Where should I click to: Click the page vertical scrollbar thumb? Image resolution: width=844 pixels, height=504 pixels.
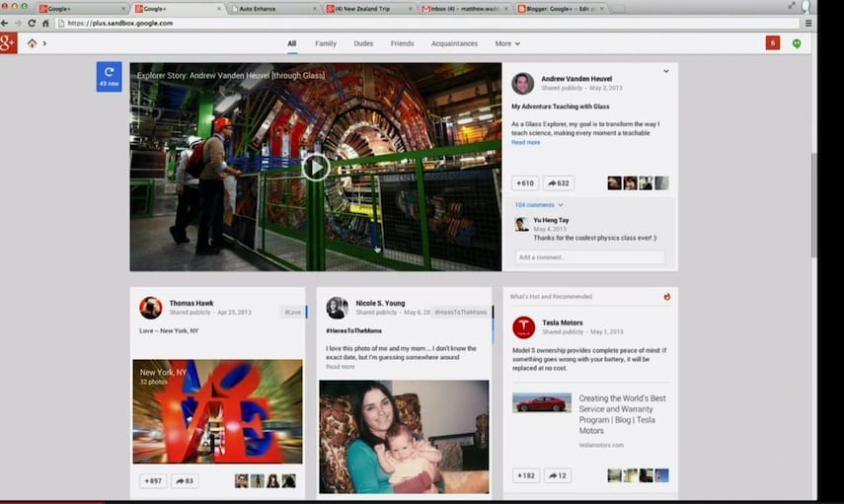click(813, 204)
